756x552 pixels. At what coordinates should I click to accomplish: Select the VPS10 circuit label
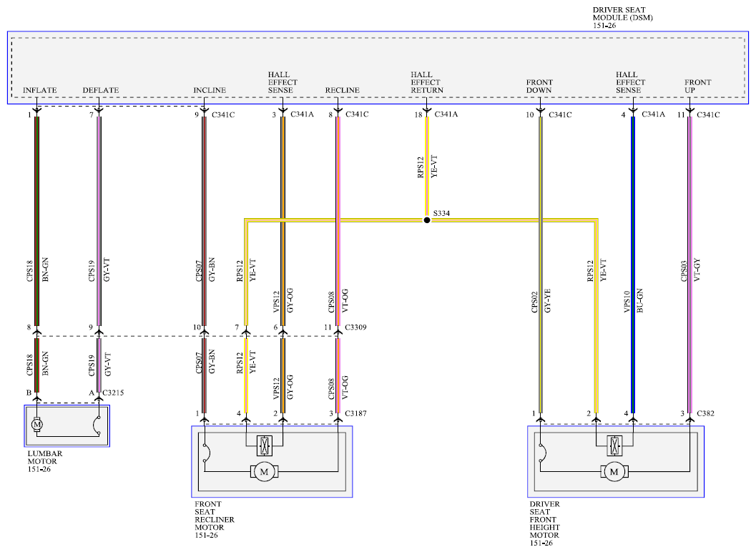click(x=627, y=302)
